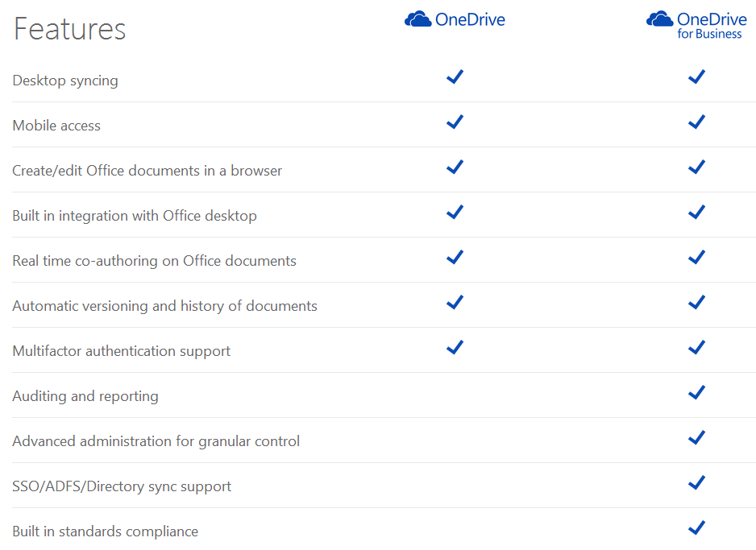Click Business checkmark for Auditing and reporting
Viewport: 756px width, 550px height.
click(696, 392)
